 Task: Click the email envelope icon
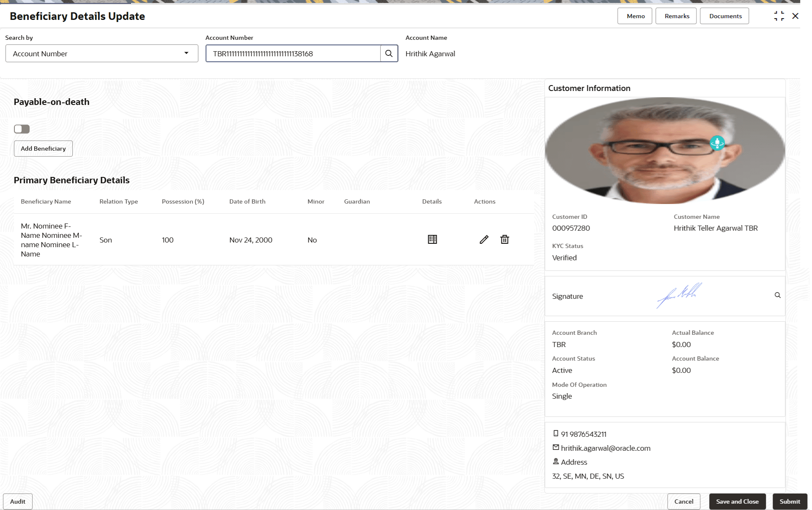click(x=556, y=447)
